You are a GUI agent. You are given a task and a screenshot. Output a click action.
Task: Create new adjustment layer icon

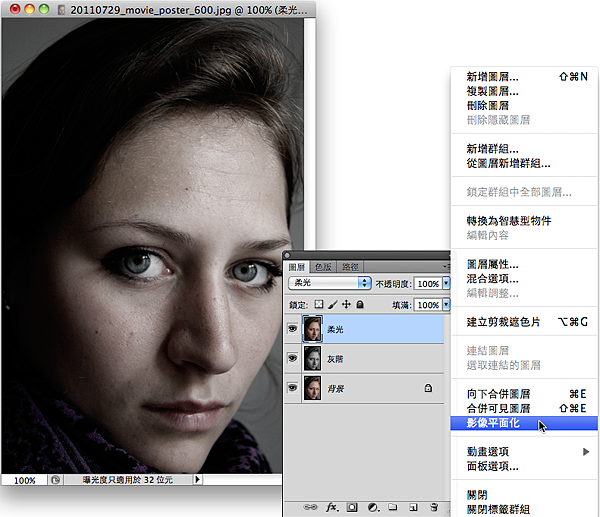372,508
